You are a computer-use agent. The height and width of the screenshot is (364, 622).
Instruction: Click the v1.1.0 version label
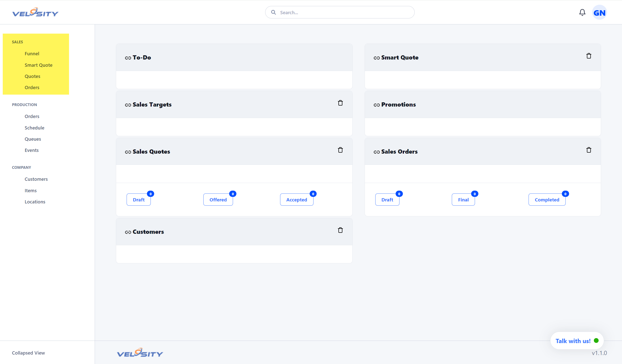click(599, 353)
